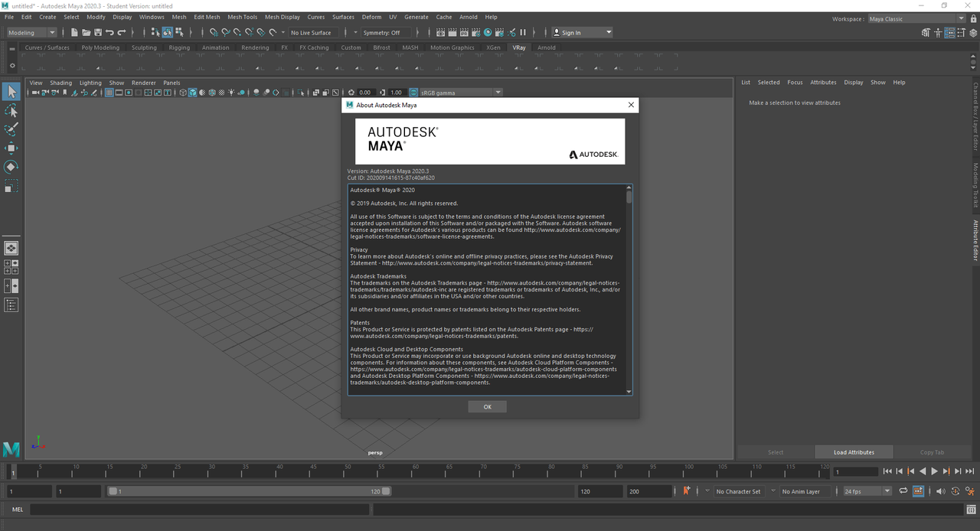This screenshot has width=980, height=531.
Task: Click the Copy Tab button
Action: coord(933,452)
